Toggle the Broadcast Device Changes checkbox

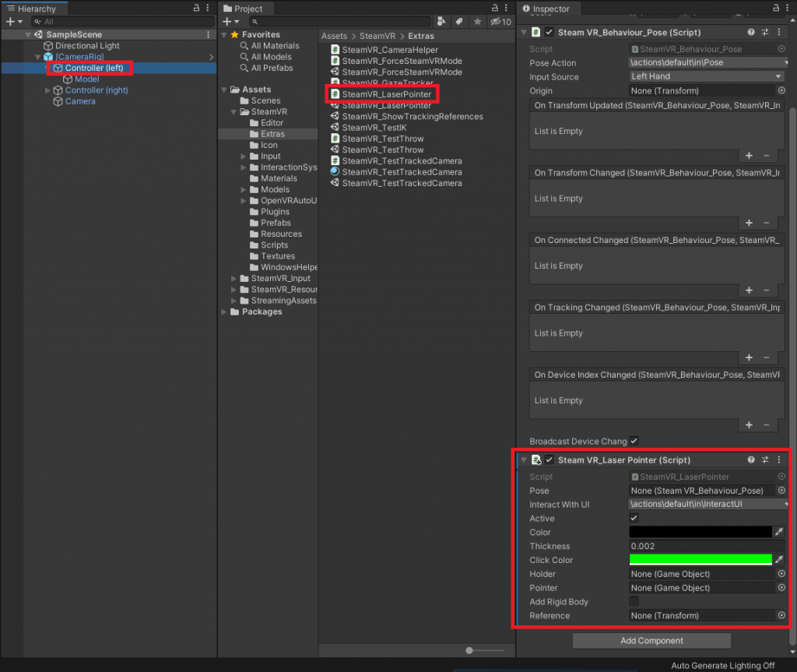tap(634, 441)
